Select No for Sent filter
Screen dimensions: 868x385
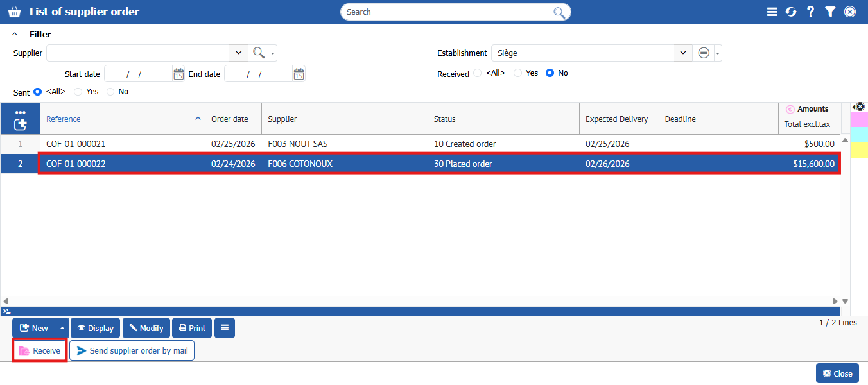tap(111, 92)
